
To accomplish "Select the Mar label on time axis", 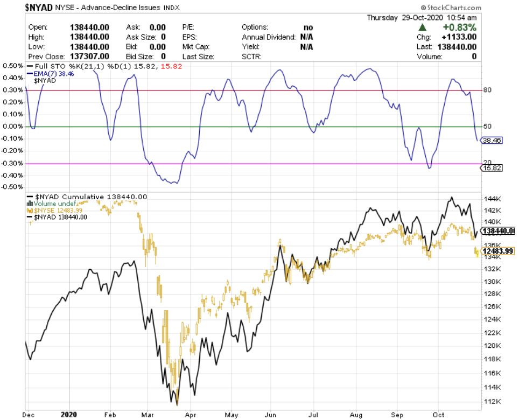I will point(146,415).
